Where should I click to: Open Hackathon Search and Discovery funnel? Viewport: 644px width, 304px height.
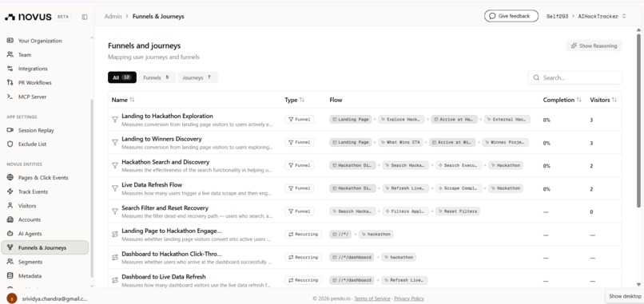[x=165, y=162]
